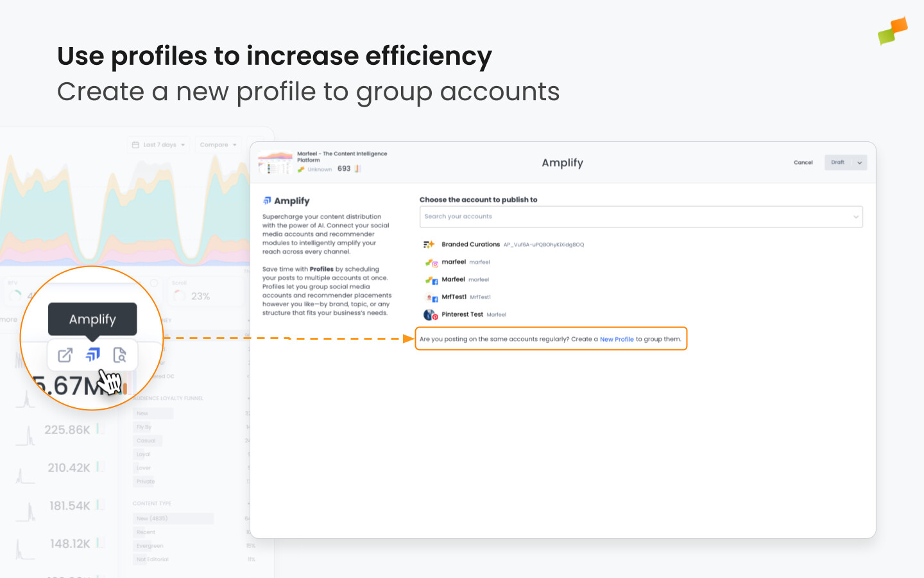Click the Instagram icon on the marfeel account
Image resolution: width=924 pixels, height=578 pixels.
(x=436, y=263)
